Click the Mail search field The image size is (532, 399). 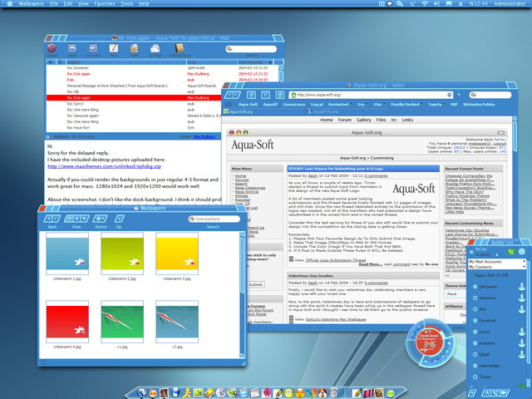coord(251,49)
